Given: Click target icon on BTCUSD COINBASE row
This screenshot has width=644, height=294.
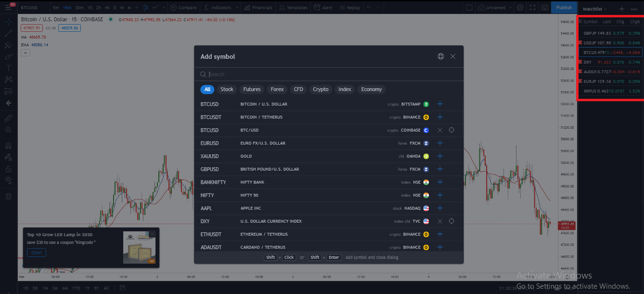Looking at the screenshot, I should point(451,130).
